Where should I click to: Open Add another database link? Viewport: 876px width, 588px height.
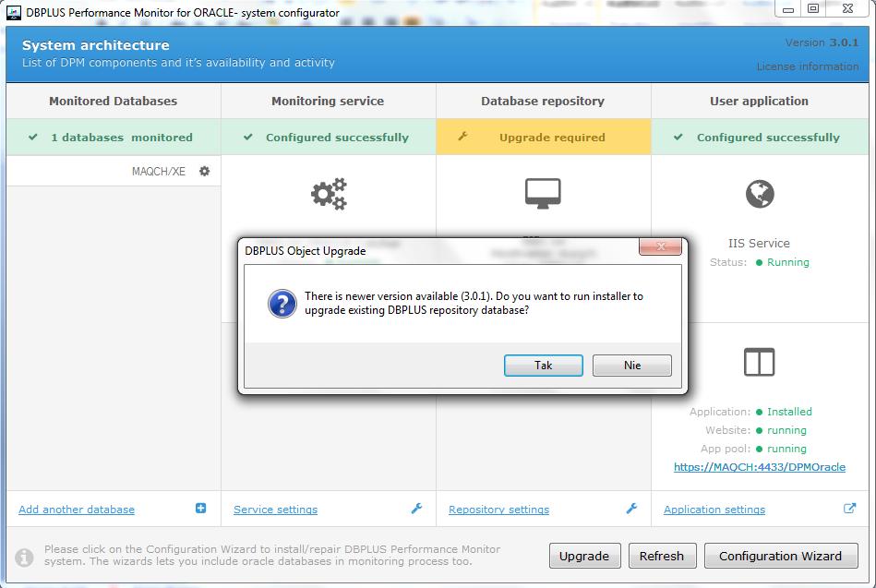pos(77,510)
